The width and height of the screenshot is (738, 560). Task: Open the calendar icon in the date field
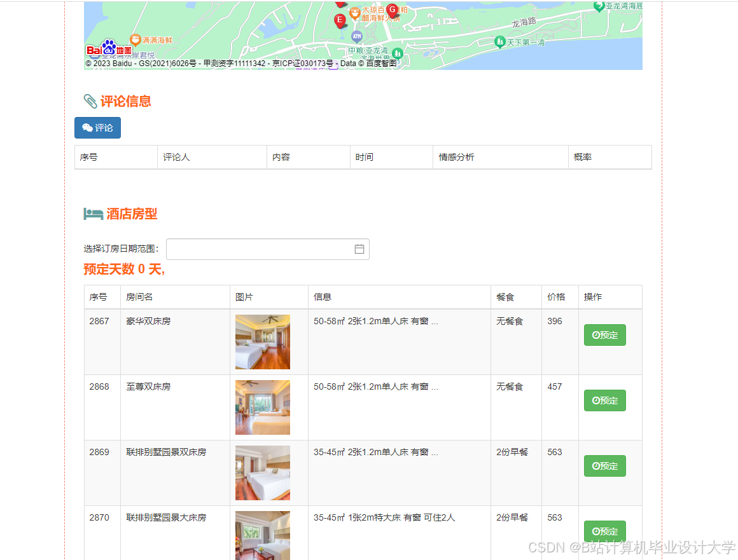359,249
